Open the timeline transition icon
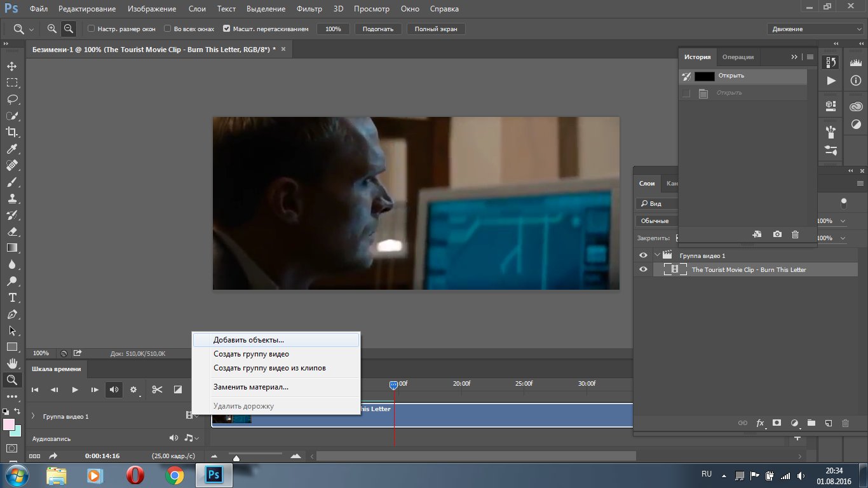This screenshot has height=488, width=868. (x=178, y=390)
